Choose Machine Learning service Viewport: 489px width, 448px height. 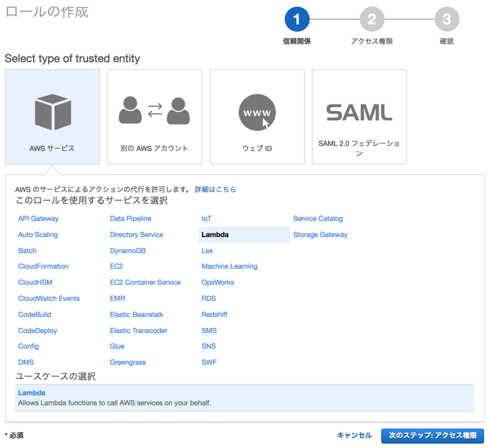pos(230,266)
